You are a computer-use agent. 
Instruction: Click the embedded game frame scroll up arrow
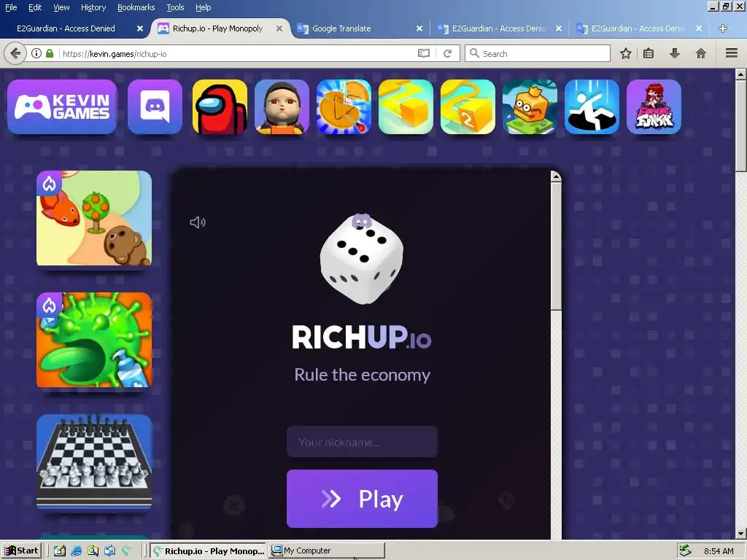[x=556, y=176]
